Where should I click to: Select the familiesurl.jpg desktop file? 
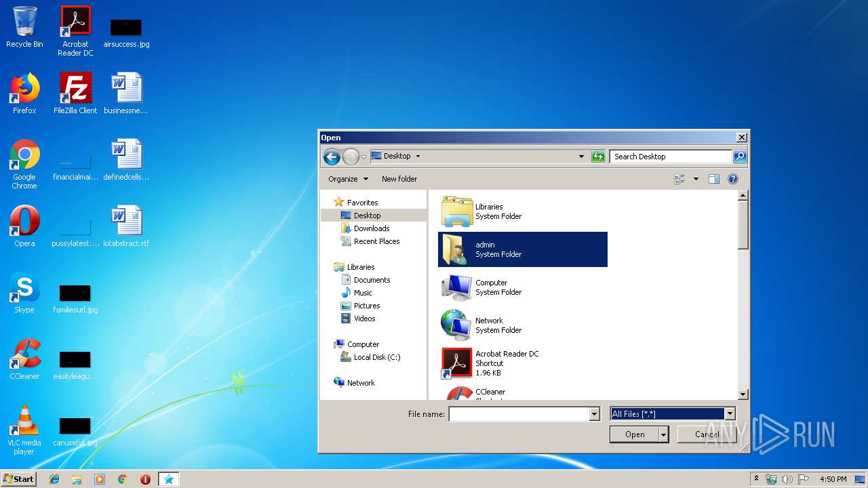pyautogui.click(x=75, y=299)
